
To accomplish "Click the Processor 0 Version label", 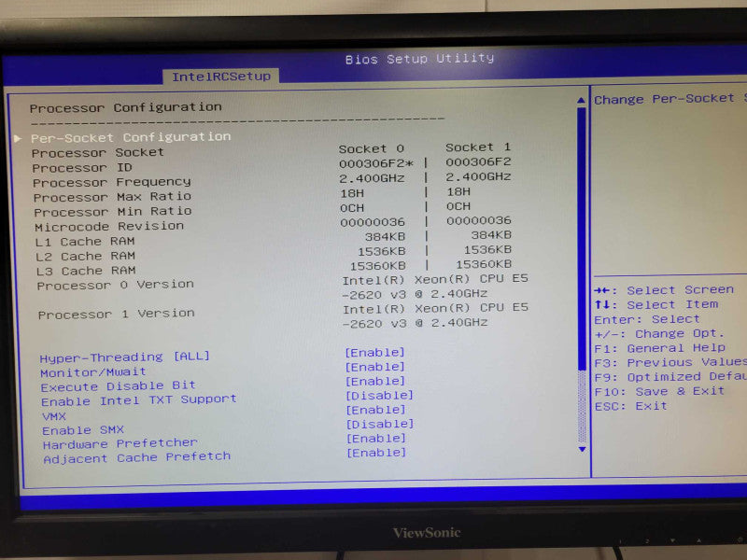I will pos(116,285).
